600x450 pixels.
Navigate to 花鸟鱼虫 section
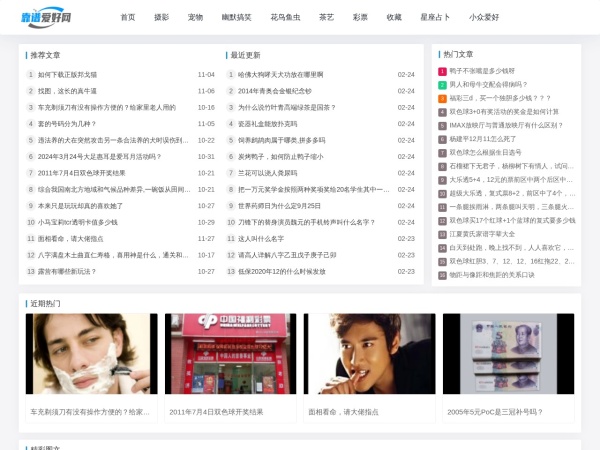[284, 17]
